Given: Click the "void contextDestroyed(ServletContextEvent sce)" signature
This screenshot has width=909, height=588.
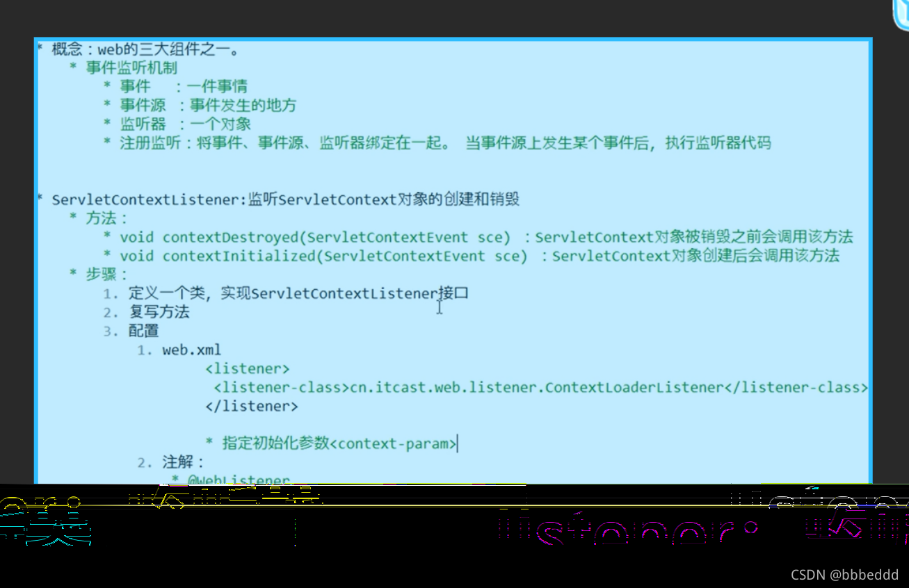Looking at the screenshot, I should (315, 238).
